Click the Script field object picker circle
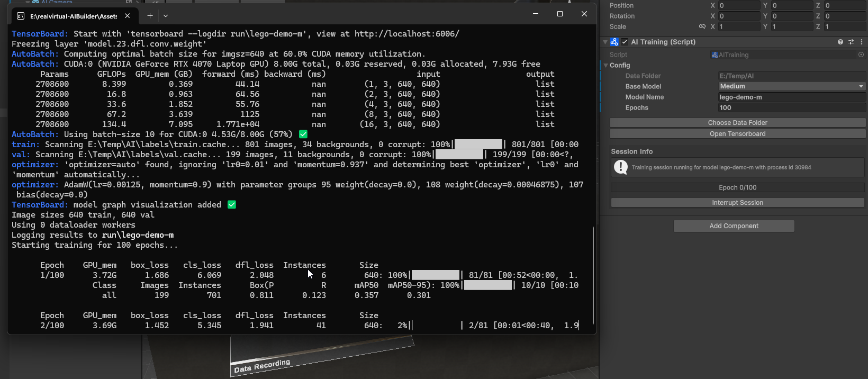 861,55
